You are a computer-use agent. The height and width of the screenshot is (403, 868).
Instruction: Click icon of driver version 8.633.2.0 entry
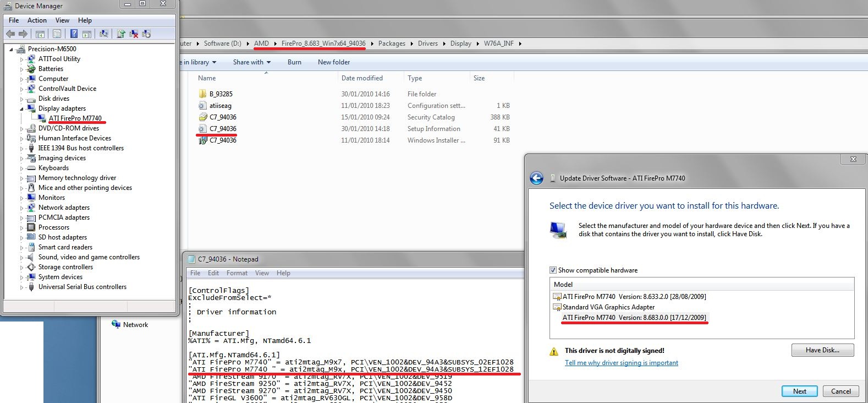[557, 296]
